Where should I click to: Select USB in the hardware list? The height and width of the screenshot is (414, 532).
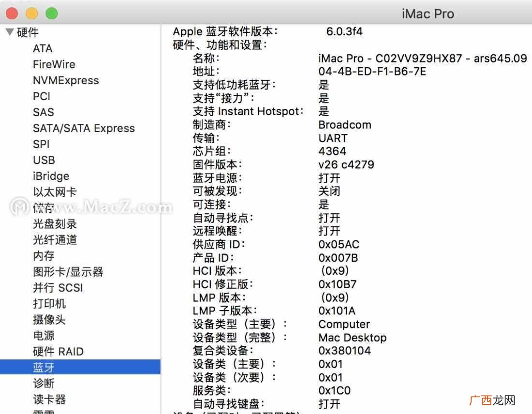point(44,160)
